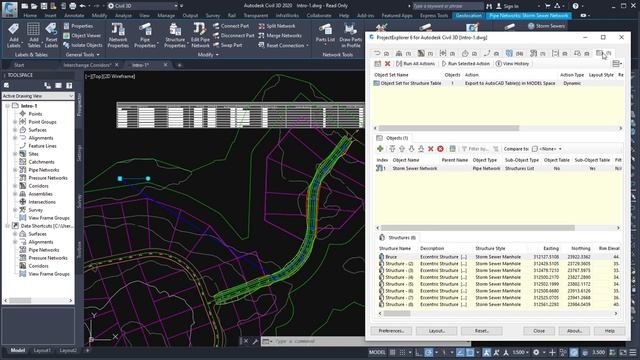Click the Edit Pipe Network tool
Viewport: 640px width, 360px height.
tap(200, 36)
